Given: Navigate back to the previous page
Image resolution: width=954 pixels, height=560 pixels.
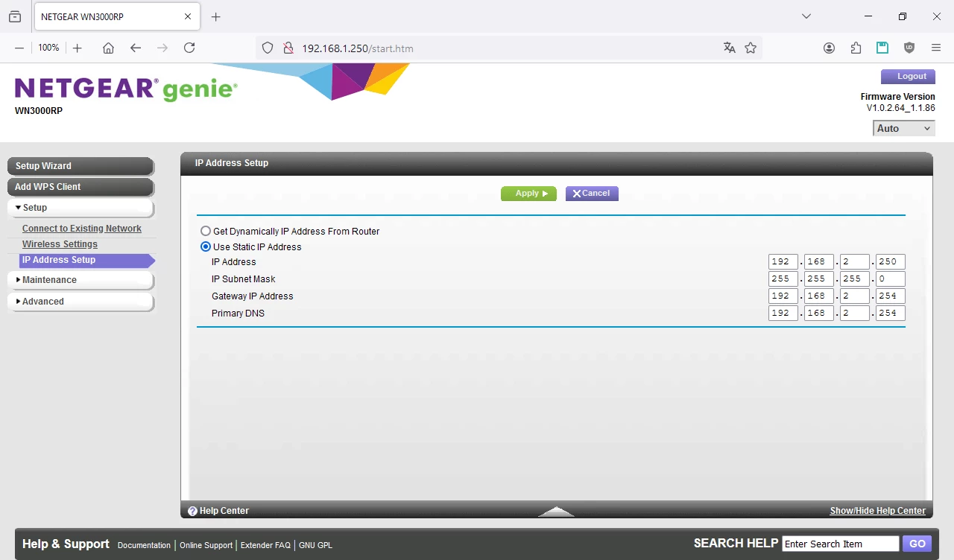Looking at the screenshot, I should [x=136, y=48].
